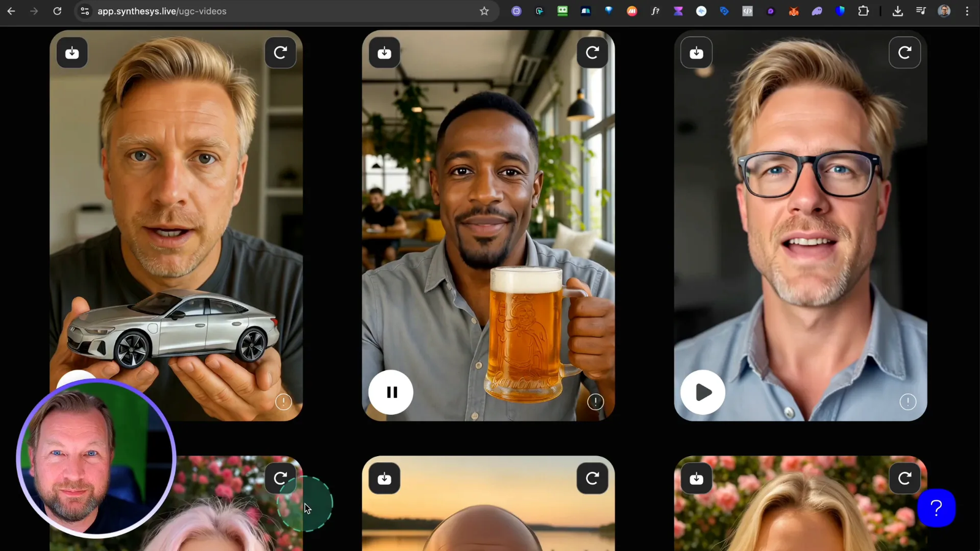This screenshot has height=551, width=980.
Task: Open info icon on beer mug video
Action: [595, 402]
